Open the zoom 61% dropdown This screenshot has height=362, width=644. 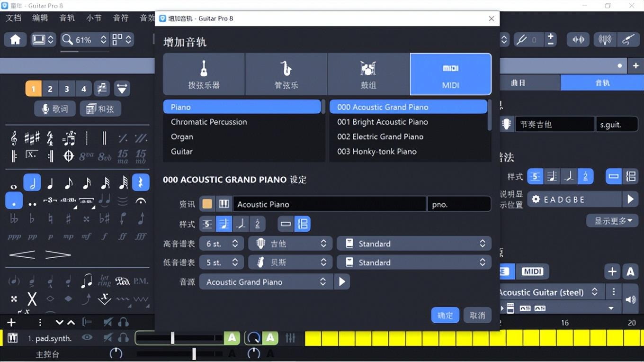click(85, 40)
